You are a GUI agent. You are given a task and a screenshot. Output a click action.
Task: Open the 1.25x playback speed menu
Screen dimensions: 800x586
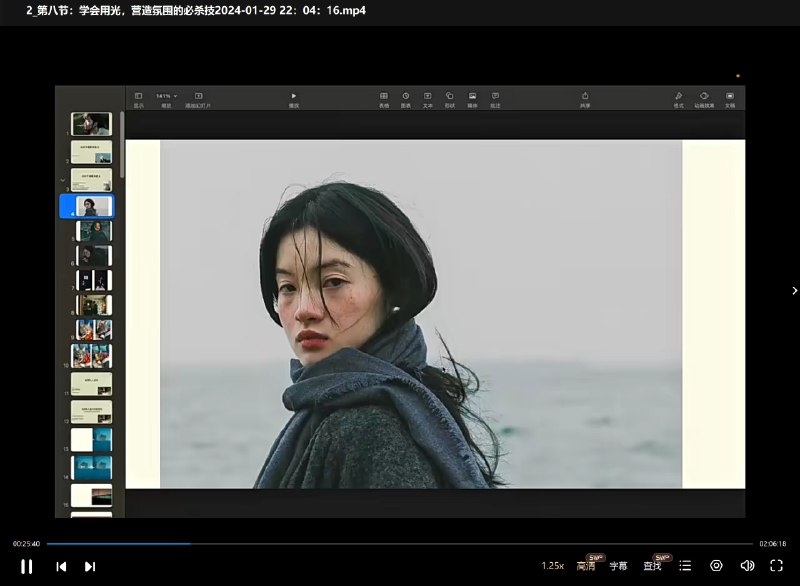553,566
